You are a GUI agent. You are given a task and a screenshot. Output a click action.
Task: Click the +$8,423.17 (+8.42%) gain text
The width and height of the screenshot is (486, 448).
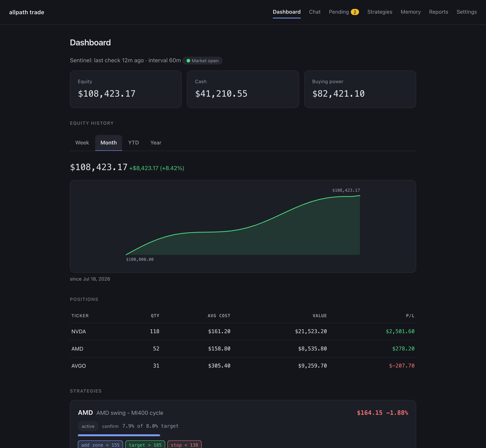(x=157, y=168)
